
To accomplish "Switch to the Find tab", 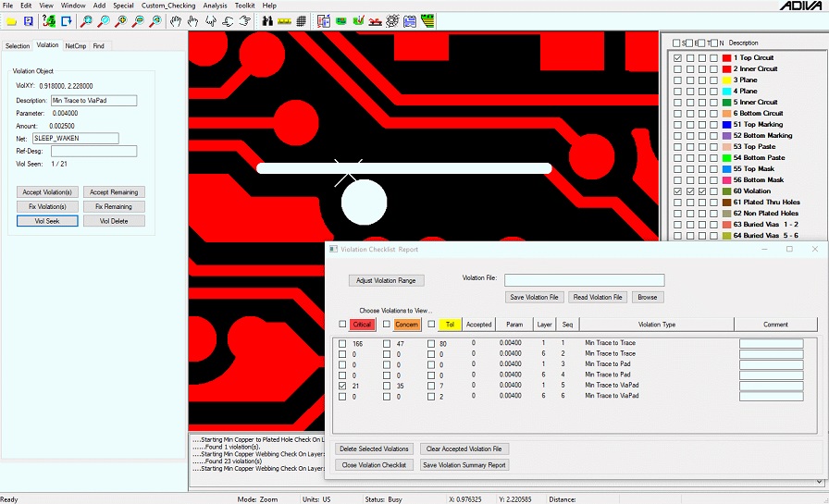I will (98, 46).
